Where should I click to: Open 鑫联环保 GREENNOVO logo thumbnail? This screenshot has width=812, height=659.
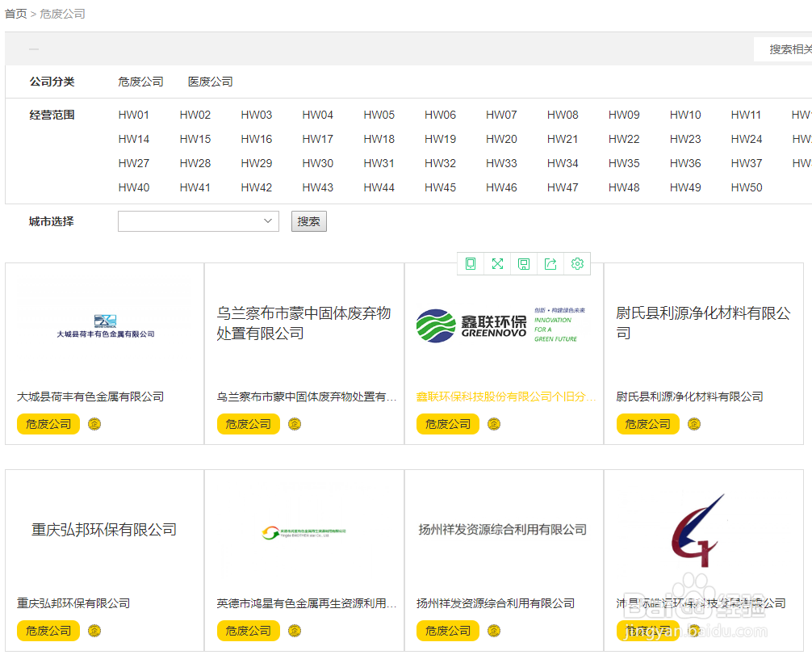pos(501,325)
